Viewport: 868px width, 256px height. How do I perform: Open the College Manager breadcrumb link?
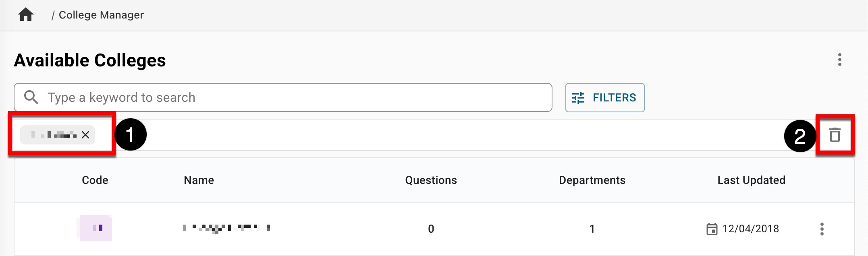[x=101, y=15]
